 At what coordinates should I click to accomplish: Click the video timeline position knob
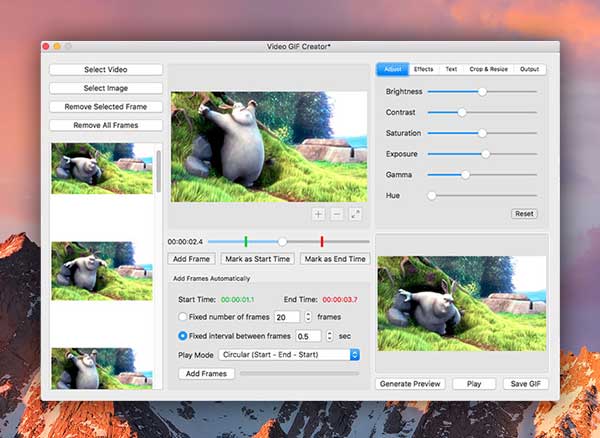282,242
